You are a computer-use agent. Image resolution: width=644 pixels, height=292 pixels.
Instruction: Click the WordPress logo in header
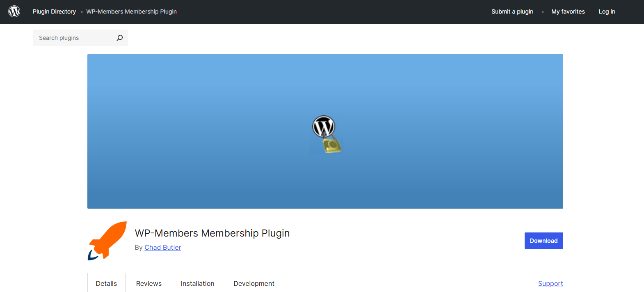coord(14,11)
